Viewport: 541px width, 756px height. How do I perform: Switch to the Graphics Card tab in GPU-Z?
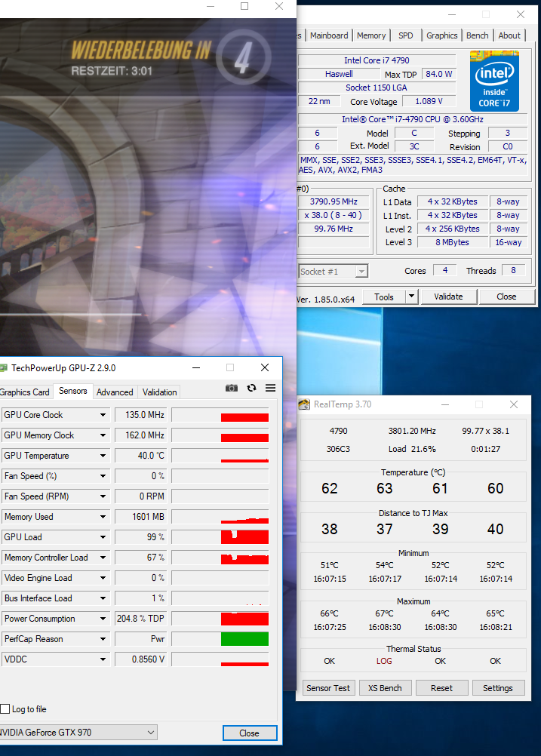click(x=25, y=392)
